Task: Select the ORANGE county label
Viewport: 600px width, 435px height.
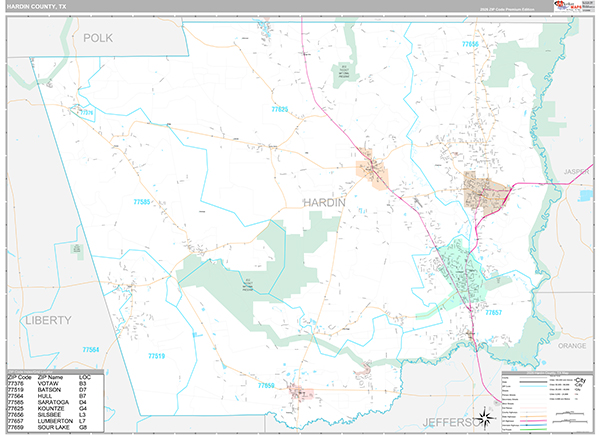Action: click(572, 345)
